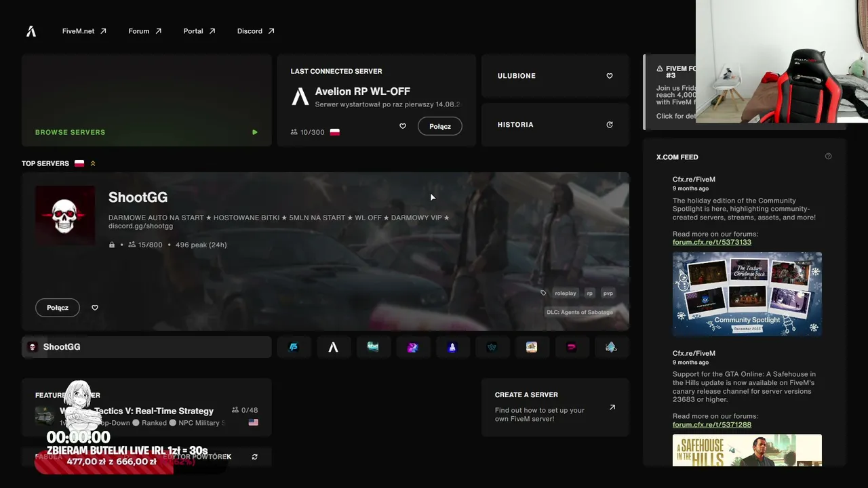The width and height of the screenshot is (868, 488).
Task: Click the history clock icon in Historia
Action: coord(610,125)
